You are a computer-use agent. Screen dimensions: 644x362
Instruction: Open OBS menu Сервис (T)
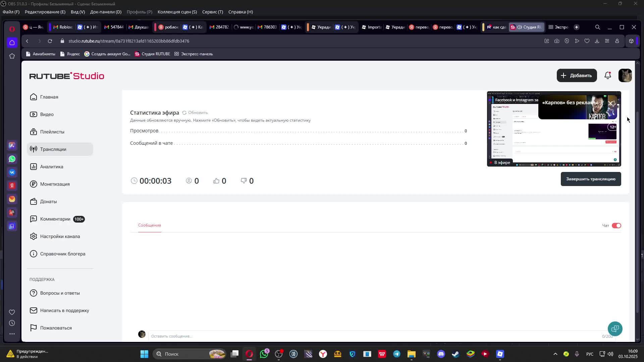point(212,12)
